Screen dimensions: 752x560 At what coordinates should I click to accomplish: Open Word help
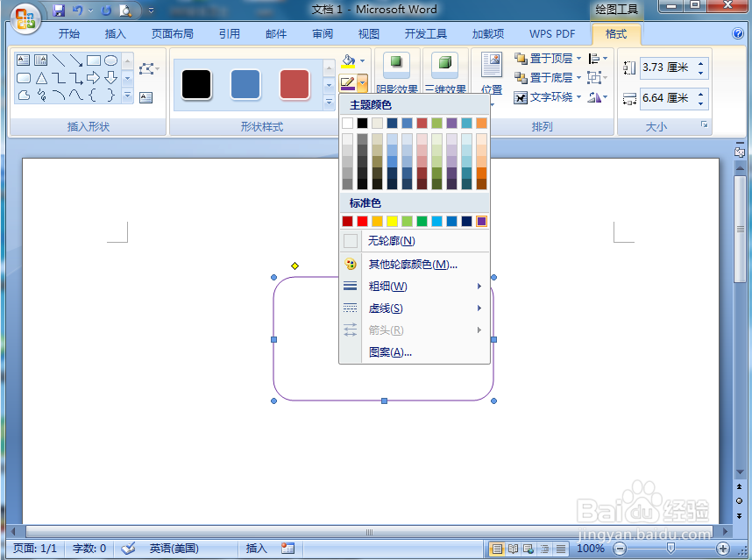738,33
